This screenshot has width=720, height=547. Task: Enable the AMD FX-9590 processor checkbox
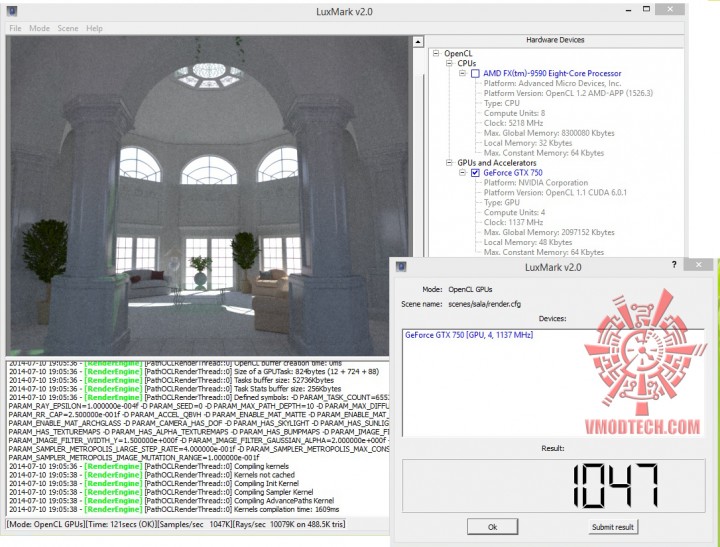pyautogui.click(x=475, y=73)
